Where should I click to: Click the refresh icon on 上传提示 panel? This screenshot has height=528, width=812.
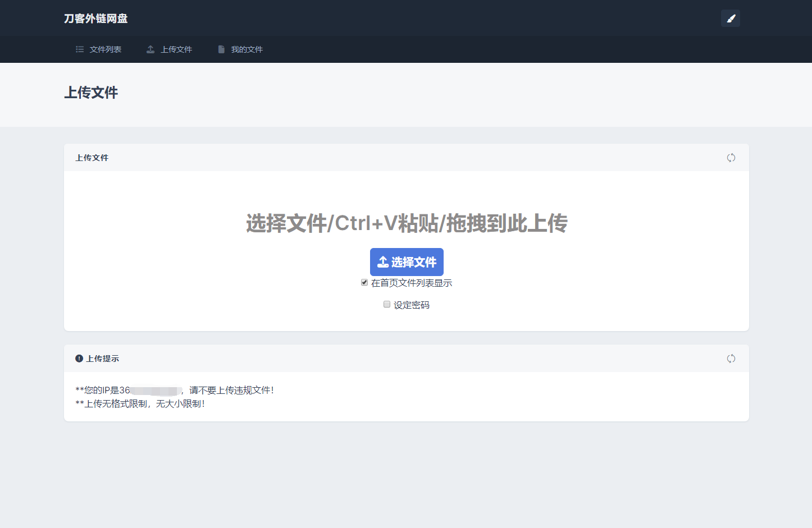731,358
